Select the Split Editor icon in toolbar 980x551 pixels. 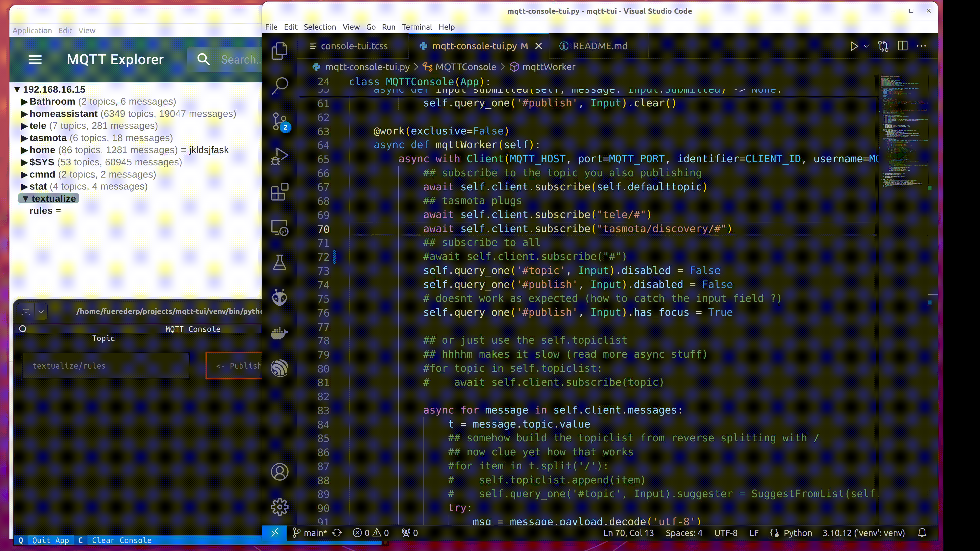click(x=903, y=46)
